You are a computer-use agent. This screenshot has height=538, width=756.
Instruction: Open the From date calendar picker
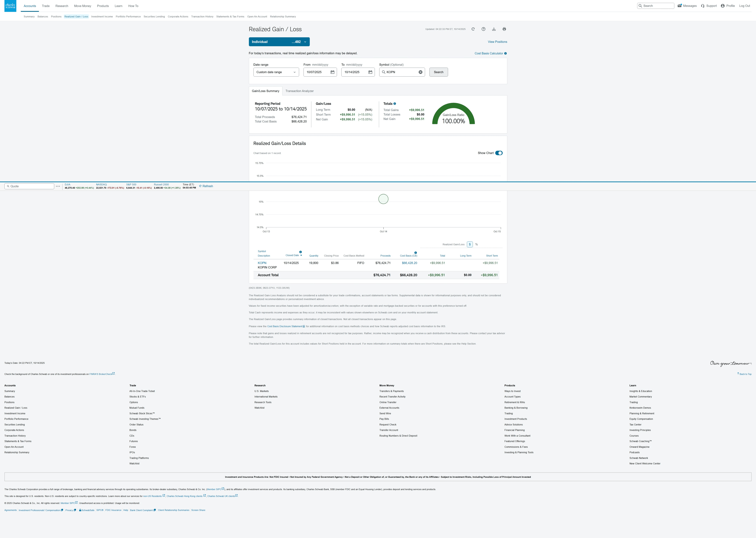(x=332, y=72)
